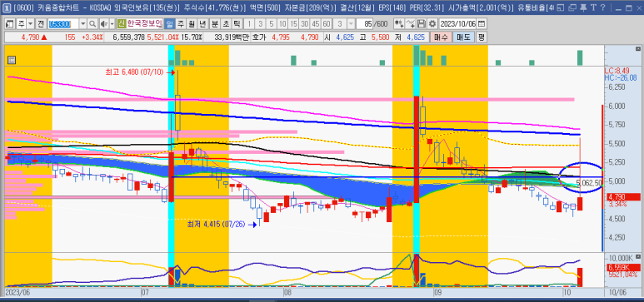The image size is (644, 302).
Task: Click the title bar pin icon
Action: 583,7
